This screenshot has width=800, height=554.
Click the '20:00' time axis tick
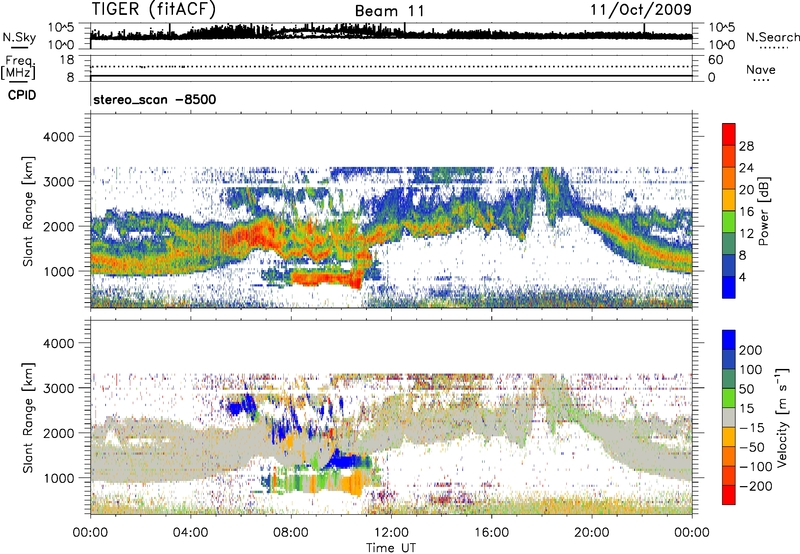[x=591, y=533]
